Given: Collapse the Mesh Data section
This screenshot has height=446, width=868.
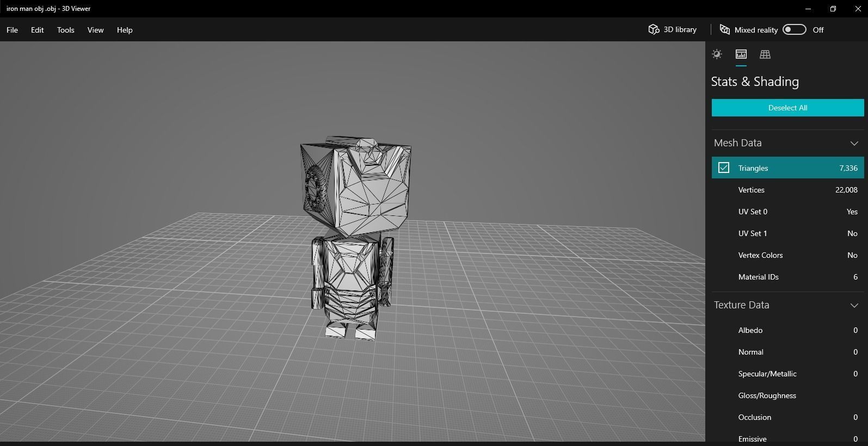Looking at the screenshot, I should 854,143.
